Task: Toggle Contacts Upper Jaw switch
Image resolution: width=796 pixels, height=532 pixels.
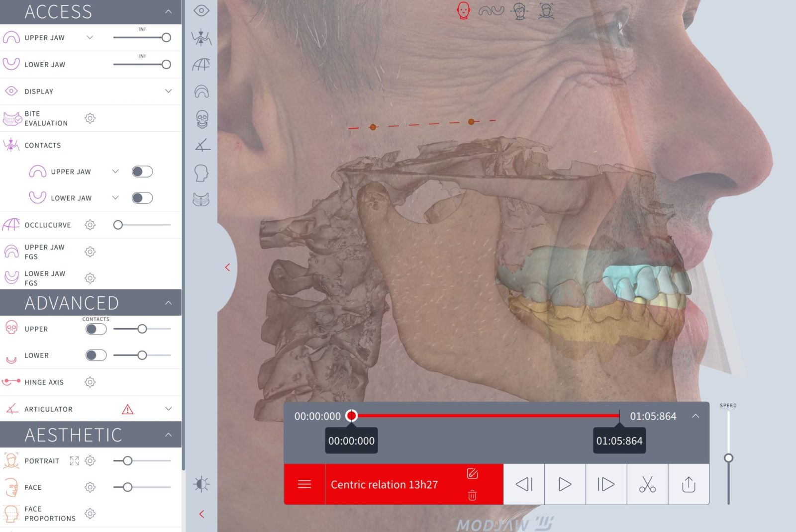Action: pos(142,172)
